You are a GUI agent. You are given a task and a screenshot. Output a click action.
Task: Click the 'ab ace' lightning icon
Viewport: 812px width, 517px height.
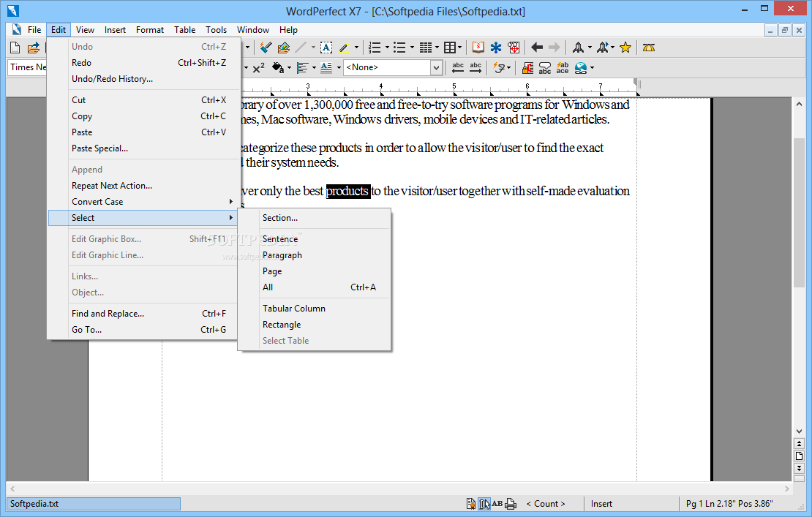(x=563, y=68)
